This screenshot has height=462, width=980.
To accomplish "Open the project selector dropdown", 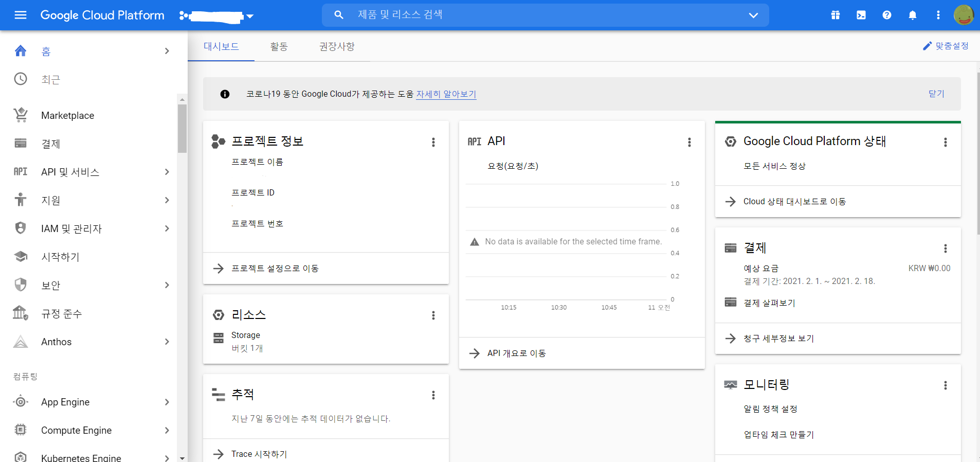I will [216, 16].
